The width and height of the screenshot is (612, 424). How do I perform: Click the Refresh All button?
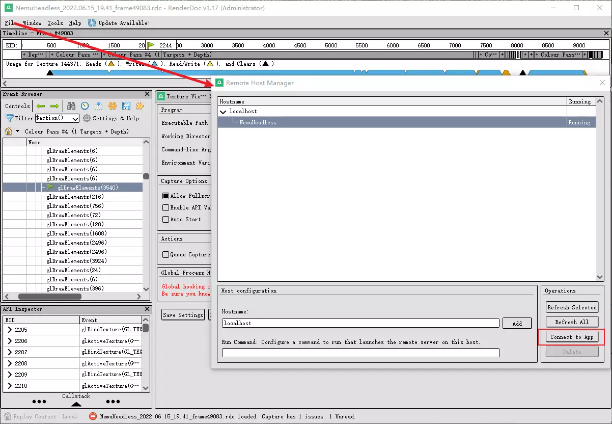[572, 322]
